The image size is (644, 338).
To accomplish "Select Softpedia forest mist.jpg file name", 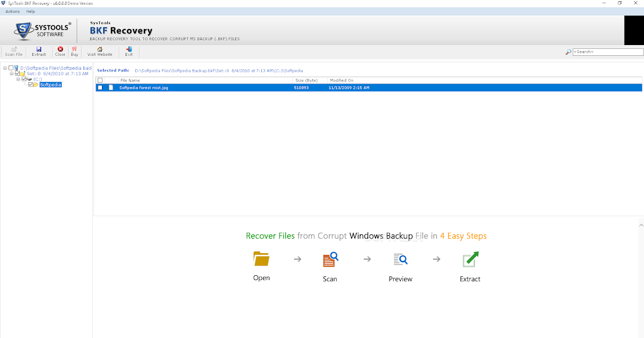I will (144, 87).
